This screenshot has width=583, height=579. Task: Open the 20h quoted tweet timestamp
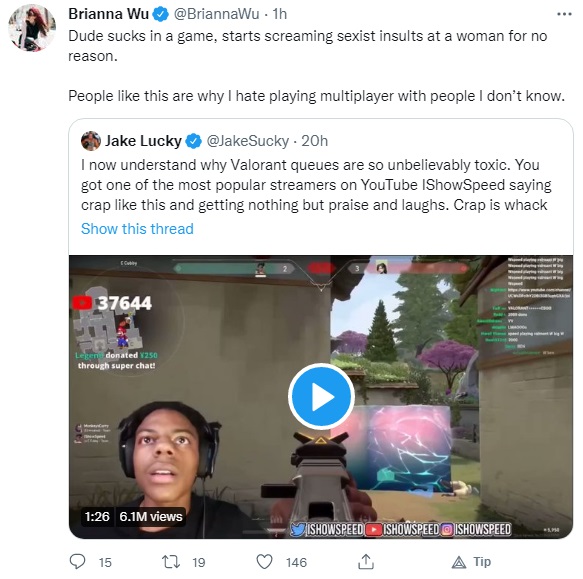(x=315, y=141)
